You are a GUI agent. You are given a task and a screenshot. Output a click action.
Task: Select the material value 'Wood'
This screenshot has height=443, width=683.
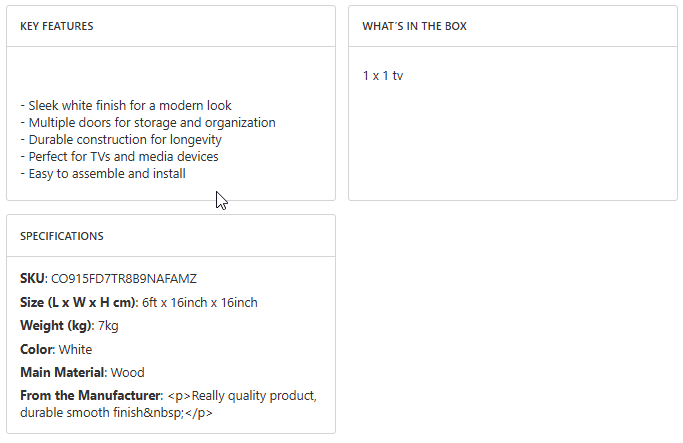point(127,373)
